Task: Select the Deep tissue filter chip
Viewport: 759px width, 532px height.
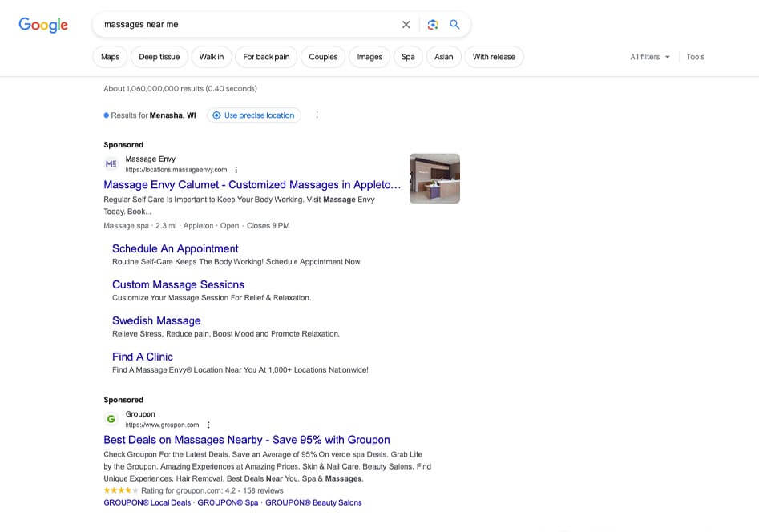Action: (x=159, y=57)
